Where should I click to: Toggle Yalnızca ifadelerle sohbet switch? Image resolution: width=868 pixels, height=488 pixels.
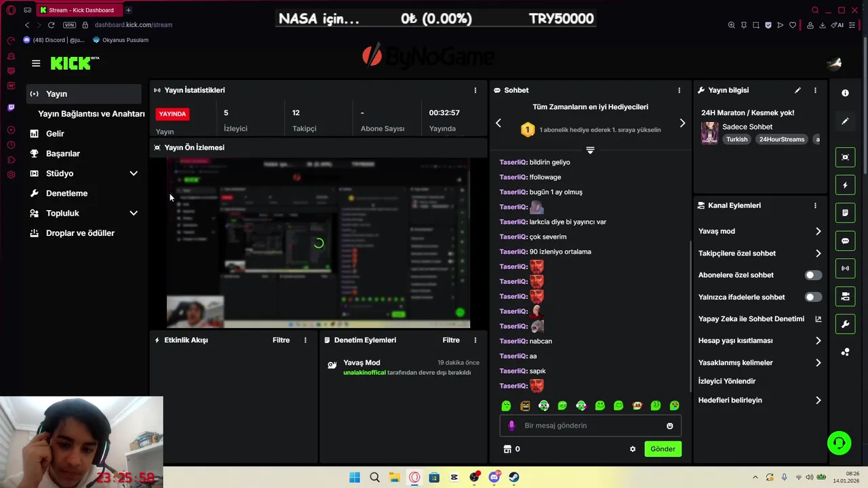813,297
